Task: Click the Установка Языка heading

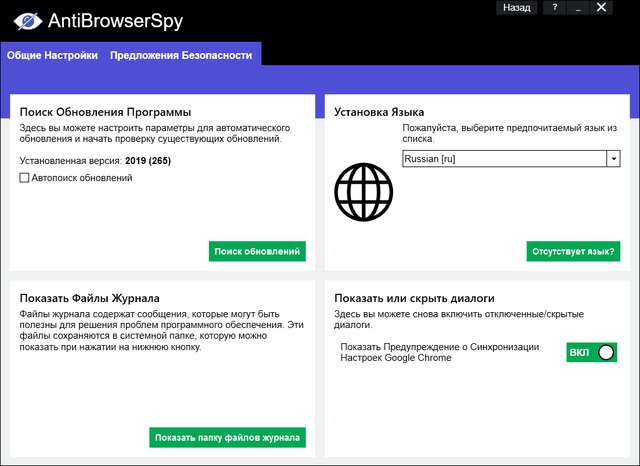Action: (379, 112)
